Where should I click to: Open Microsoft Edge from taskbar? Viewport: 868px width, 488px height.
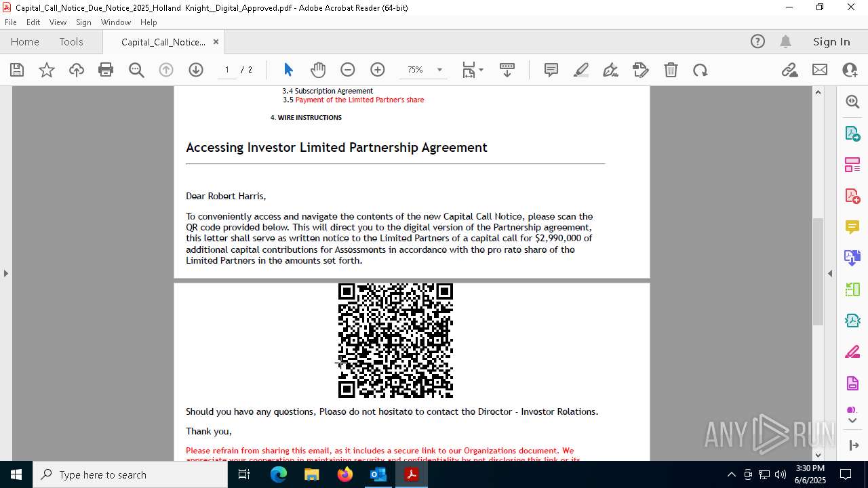[279, 474]
